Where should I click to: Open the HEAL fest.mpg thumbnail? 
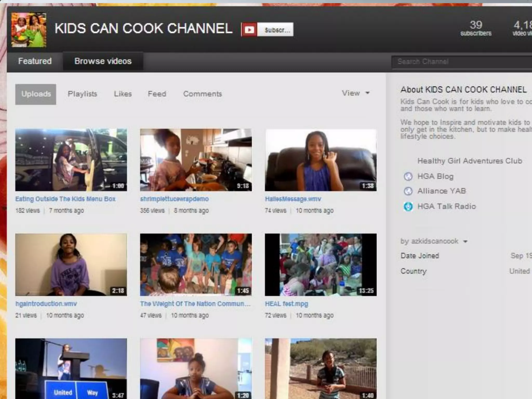click(321, 264)
